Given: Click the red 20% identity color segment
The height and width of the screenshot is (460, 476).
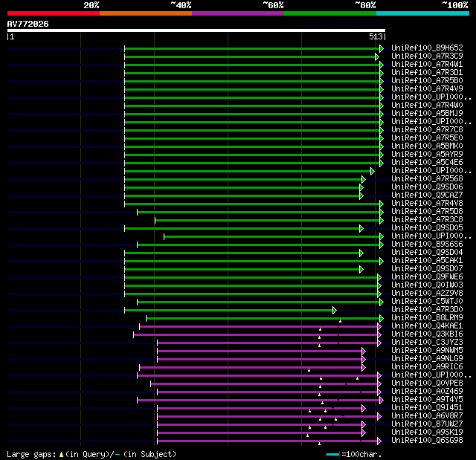Looking at the screenshot, I should [x=54, y=13].
